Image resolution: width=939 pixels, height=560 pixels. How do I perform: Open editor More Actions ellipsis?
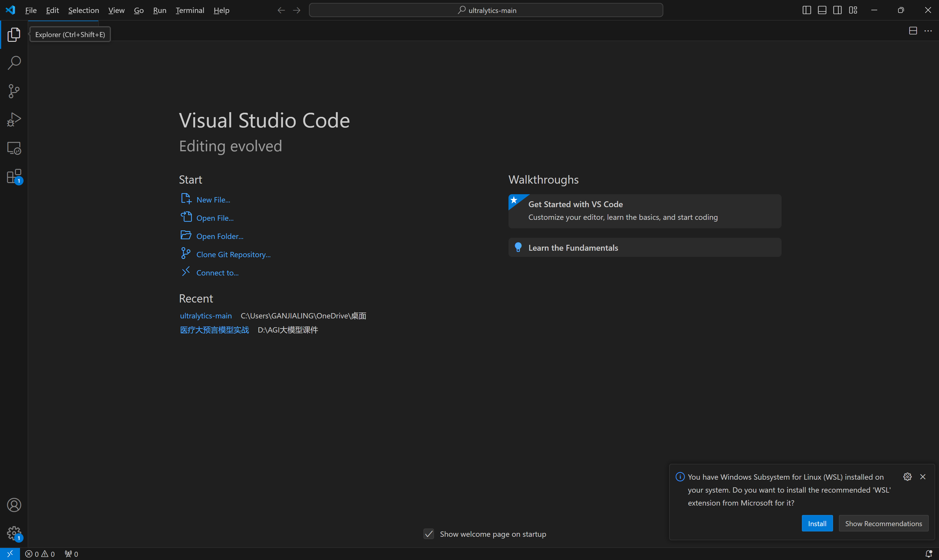click(x=928, y=31)
